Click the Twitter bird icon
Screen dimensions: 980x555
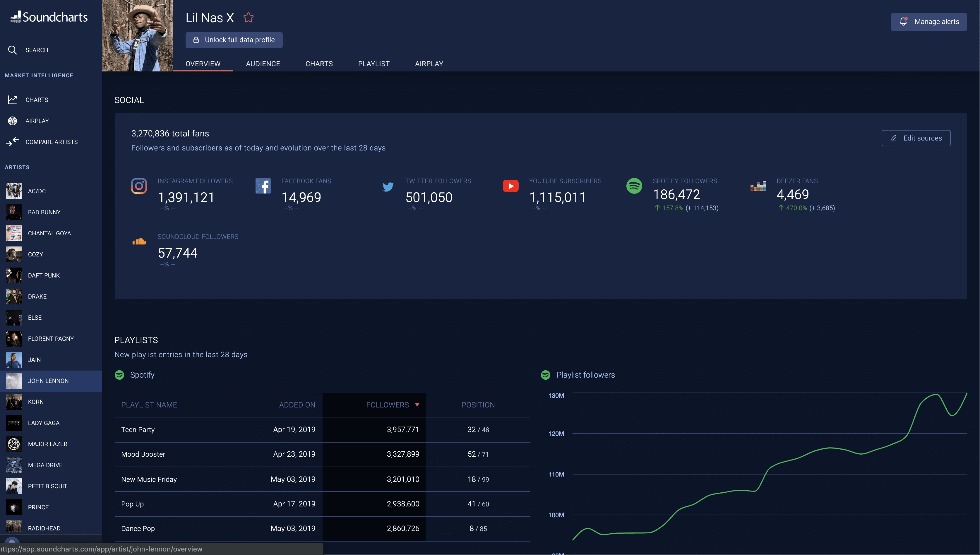388,186
